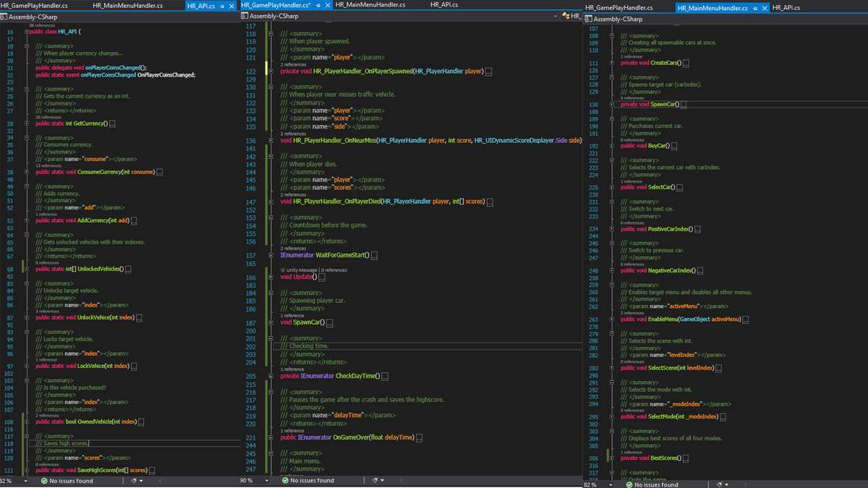This screenshot has width=868, height=488.
Task: Expand collapsed body of SaveHighScores(int[] scores)
Action: [151, 470]
